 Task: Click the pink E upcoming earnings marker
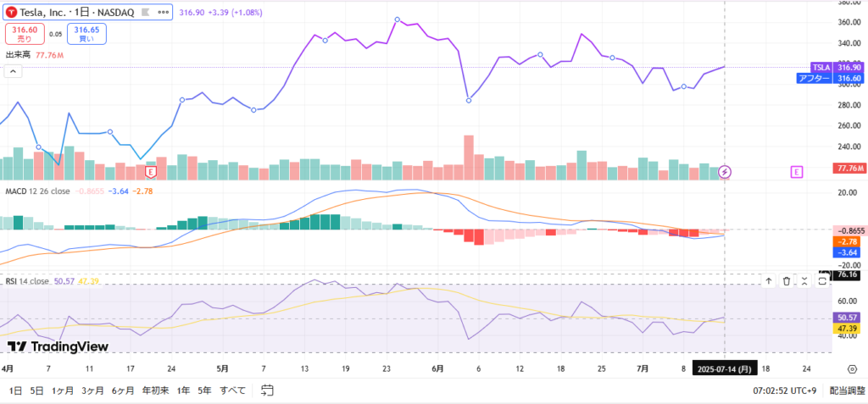(x=796, y=172)
